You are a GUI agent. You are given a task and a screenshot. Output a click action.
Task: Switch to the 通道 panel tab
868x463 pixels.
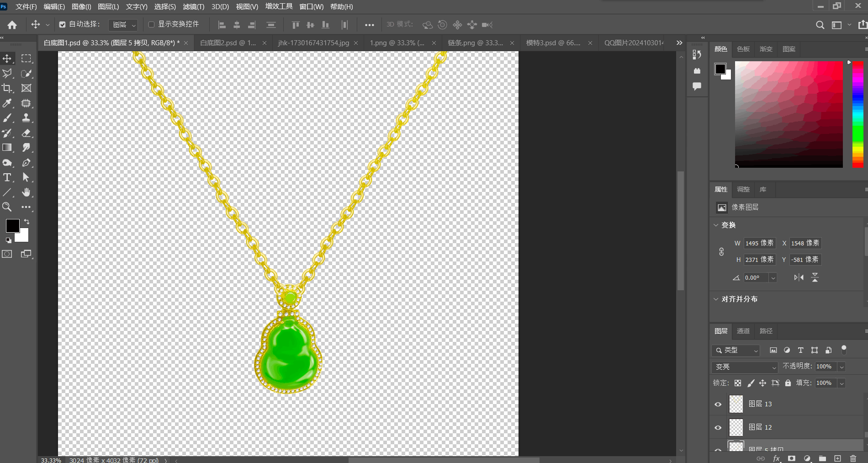743,331
